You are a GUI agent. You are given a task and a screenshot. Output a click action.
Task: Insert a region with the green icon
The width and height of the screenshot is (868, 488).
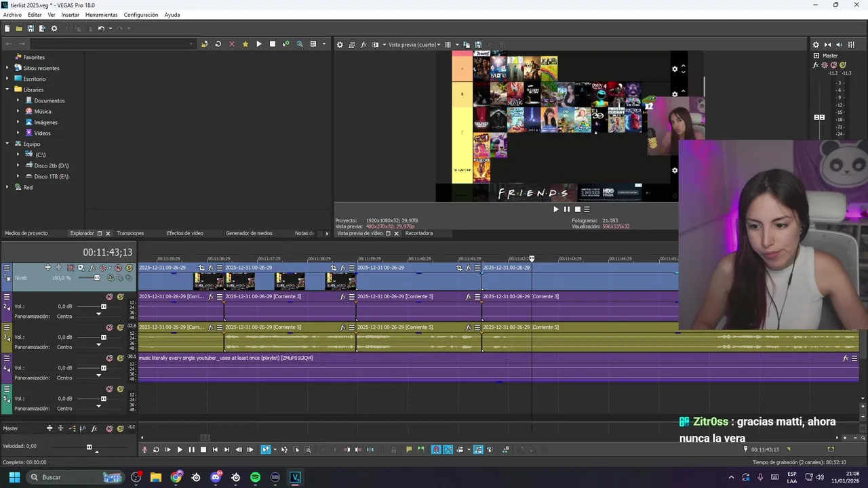pyautogui.click(x=421, y=449)
